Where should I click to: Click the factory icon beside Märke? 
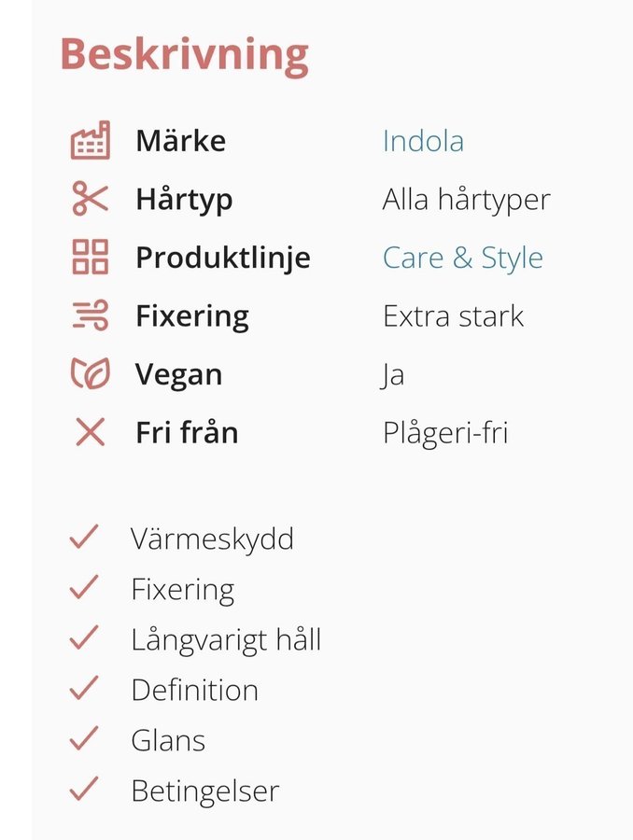click(91, 141)
